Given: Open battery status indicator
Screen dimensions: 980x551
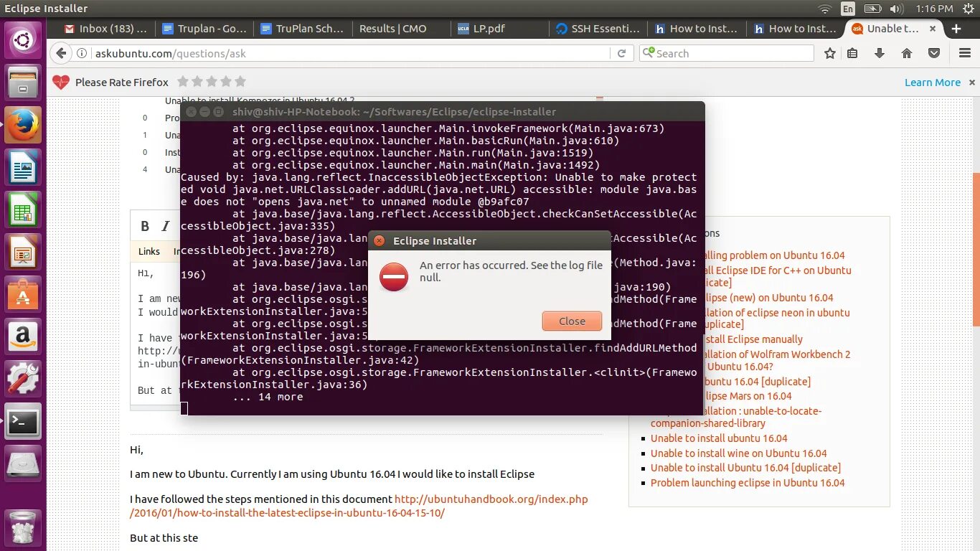Looking at the screenshot, I should [x=873, y=9].
